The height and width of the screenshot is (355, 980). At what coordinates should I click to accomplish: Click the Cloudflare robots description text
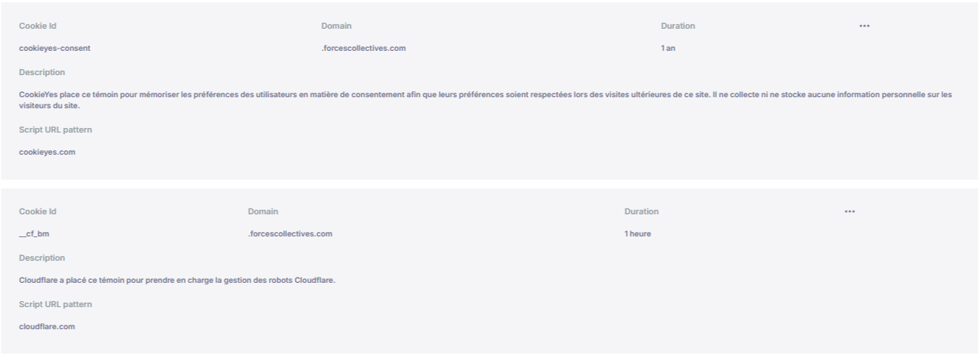(177, 281)
